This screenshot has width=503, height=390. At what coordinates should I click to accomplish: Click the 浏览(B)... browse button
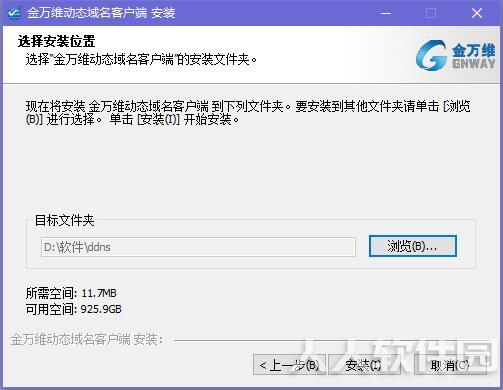[412, 246]
